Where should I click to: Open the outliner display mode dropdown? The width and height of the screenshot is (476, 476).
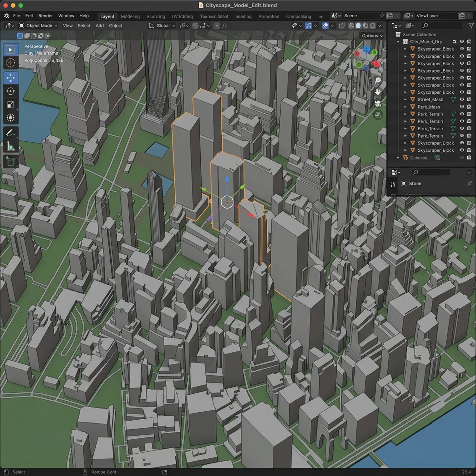tap(396, 26)
